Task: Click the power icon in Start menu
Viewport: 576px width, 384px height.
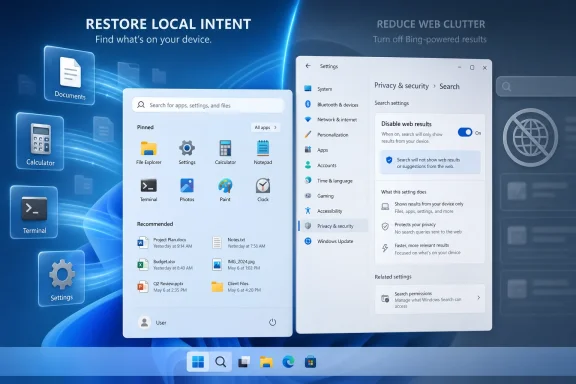Action: [272, 322]
